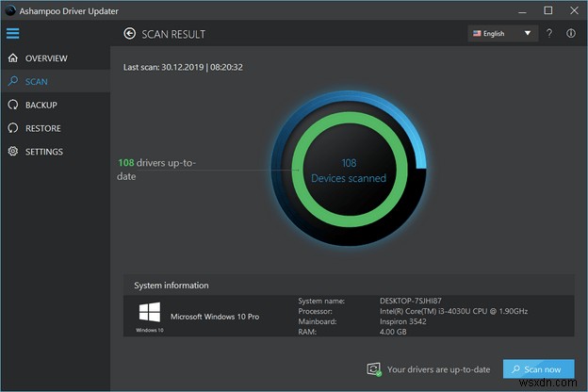The image size is (588, 392).
Task: Click '108 drivers up-to-date' label
Action: (156, 170)
